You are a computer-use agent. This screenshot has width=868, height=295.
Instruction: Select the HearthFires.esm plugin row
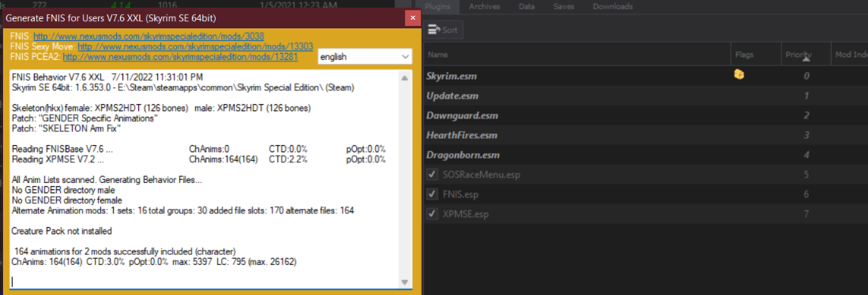click(645, 136)
